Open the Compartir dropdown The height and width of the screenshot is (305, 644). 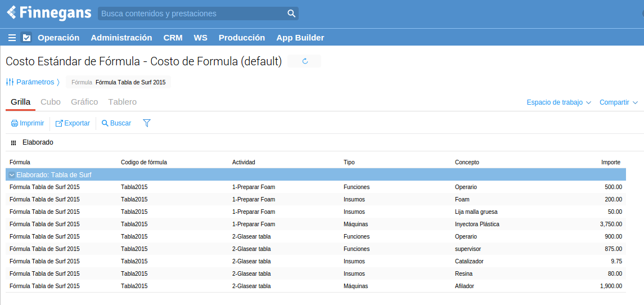(x=618, y=102)
